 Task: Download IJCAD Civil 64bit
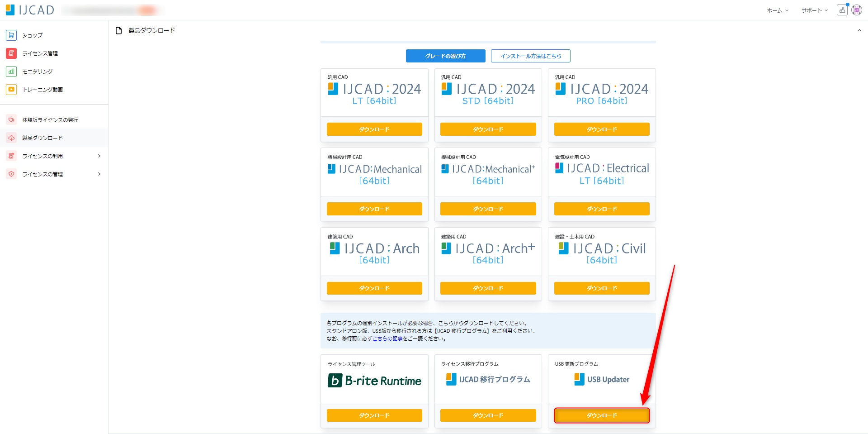coord(602,288)
